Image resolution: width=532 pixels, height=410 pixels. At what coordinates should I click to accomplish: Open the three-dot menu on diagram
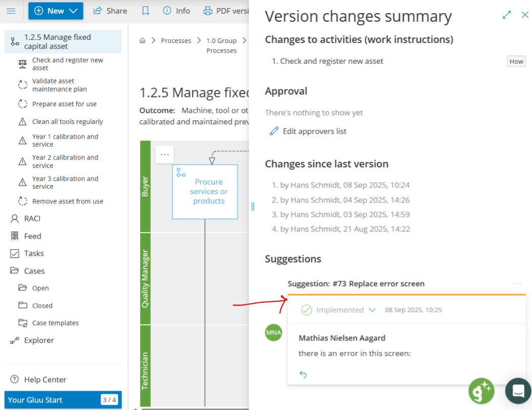(x=165, y=154)
